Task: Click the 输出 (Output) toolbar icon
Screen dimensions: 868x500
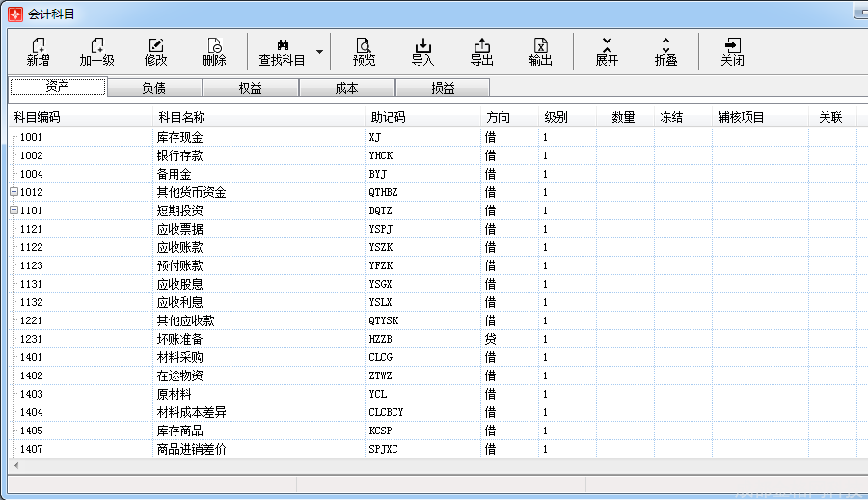Action: click(x=541, y=46)
